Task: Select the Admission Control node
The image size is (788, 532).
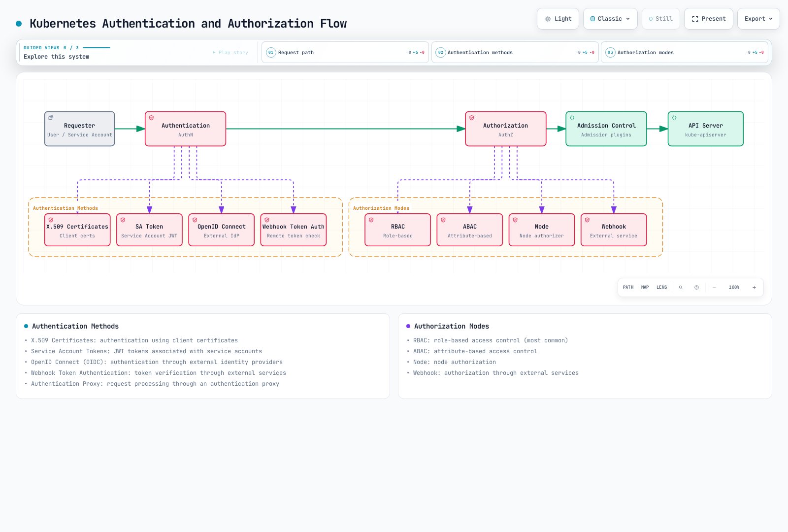Action: coord(606,129)
